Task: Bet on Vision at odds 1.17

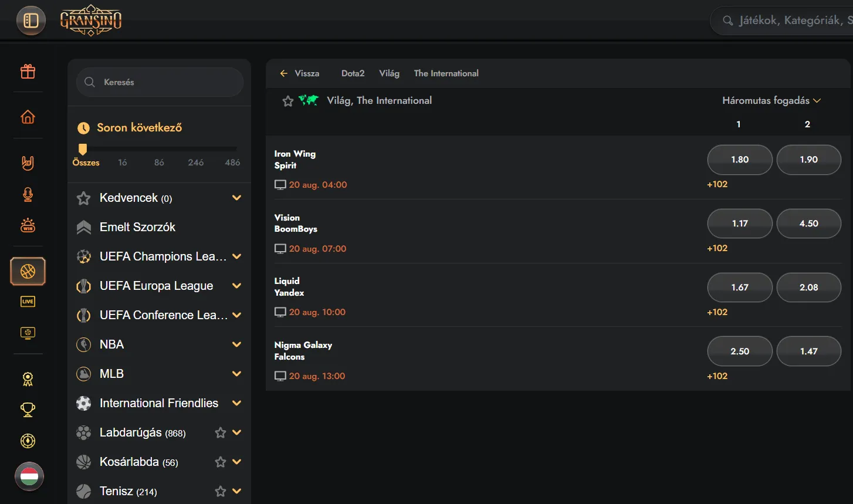Action: tap(740, 224)
